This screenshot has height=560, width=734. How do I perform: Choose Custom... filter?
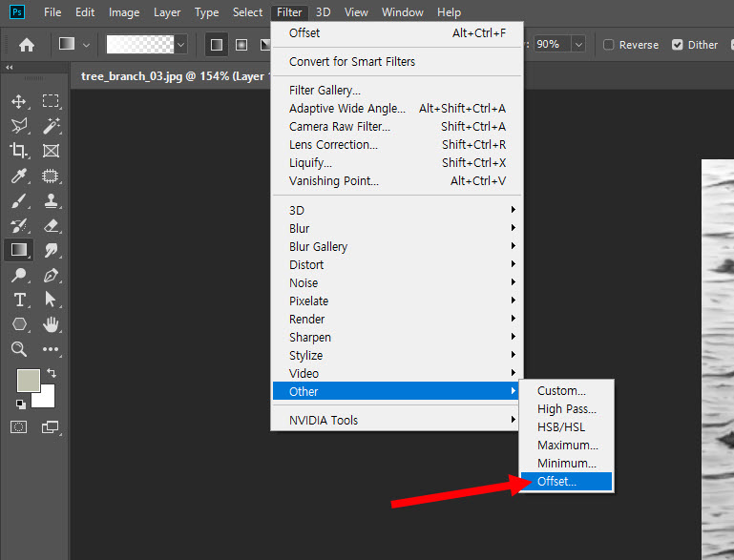[x=566, y=390]
